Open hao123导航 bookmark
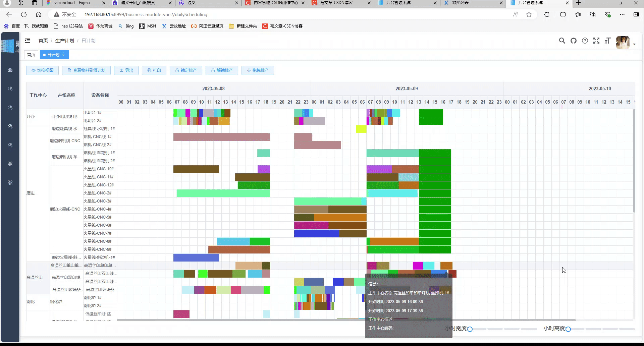This screenshot has height=346, width=644. pyautogui.click(x=68, y=26)
